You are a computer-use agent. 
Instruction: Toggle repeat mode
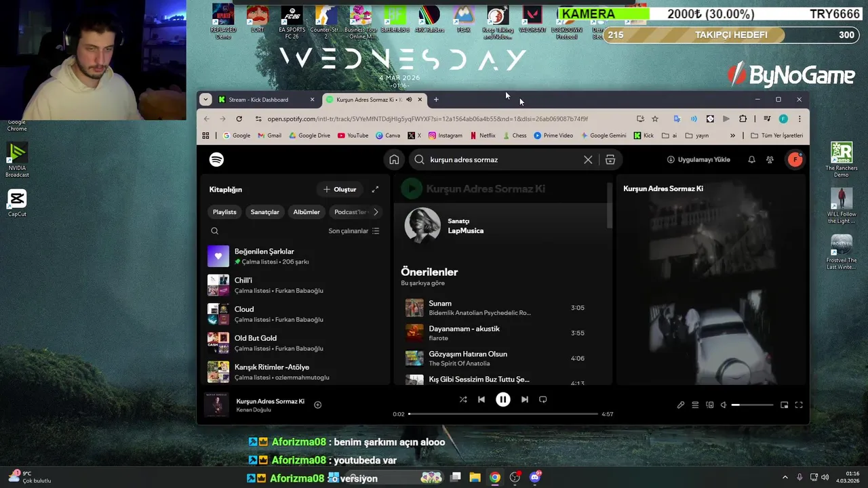543,400
